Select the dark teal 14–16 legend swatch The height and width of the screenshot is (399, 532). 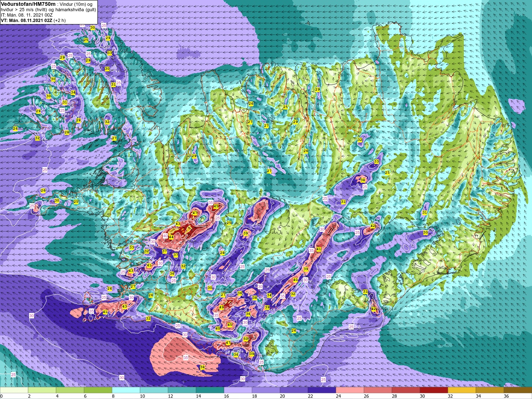tap(210, 390)
